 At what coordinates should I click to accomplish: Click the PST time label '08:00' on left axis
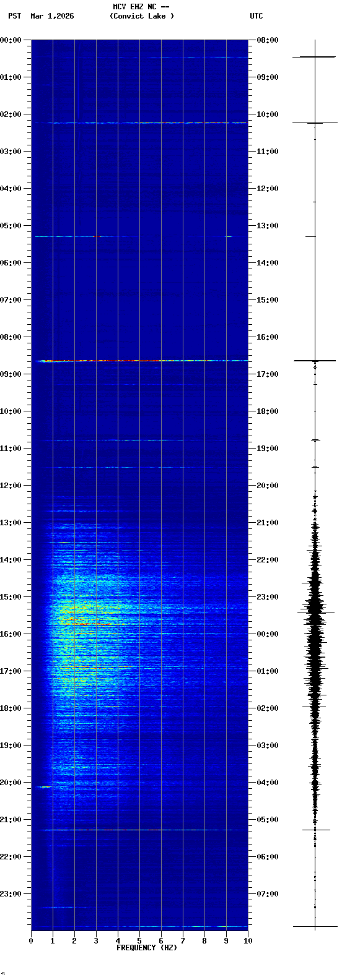[x=11, y=337]
